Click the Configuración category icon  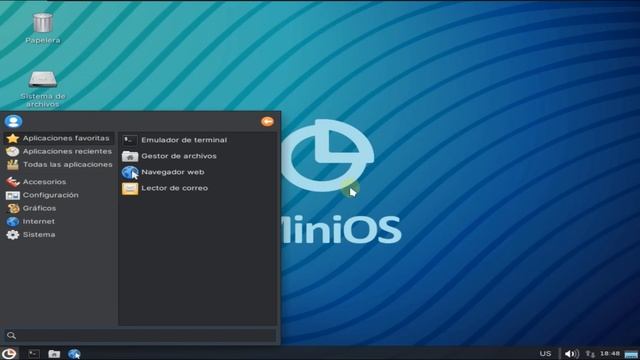tap(13, 195)
